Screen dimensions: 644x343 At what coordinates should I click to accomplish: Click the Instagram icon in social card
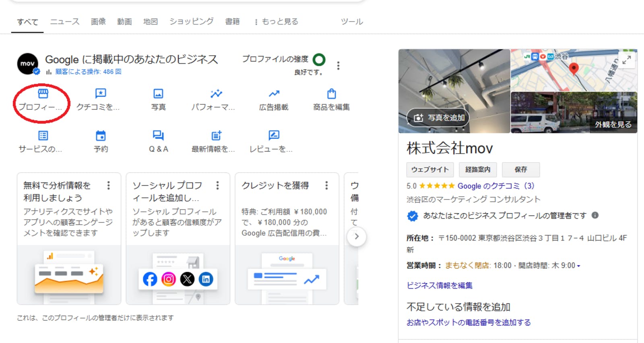coord(169,279)
